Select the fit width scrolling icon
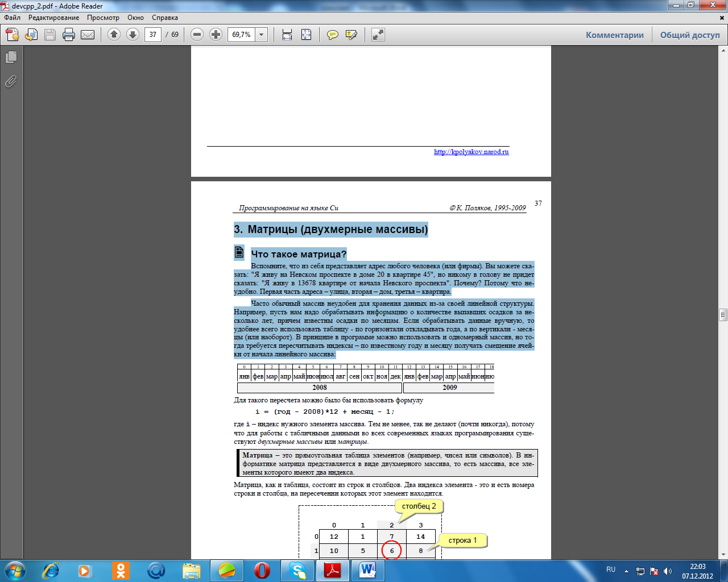The width and height of the screenshot is (728, 582). tap(287, 35)
